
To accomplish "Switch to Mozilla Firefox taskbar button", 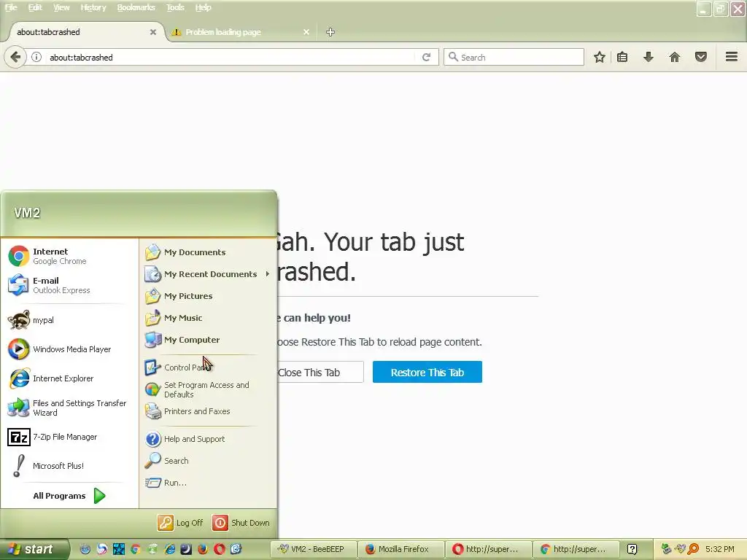I will point(400,549).
